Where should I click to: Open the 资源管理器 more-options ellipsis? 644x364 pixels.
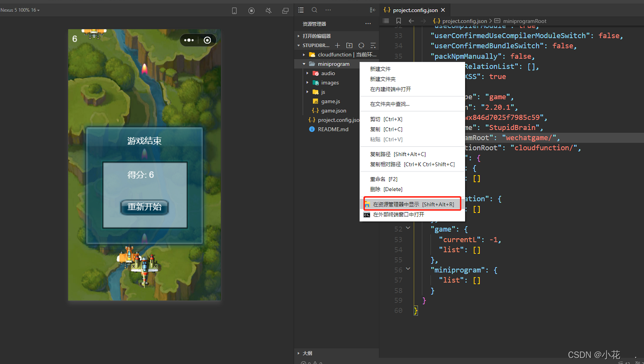(368, 24)
